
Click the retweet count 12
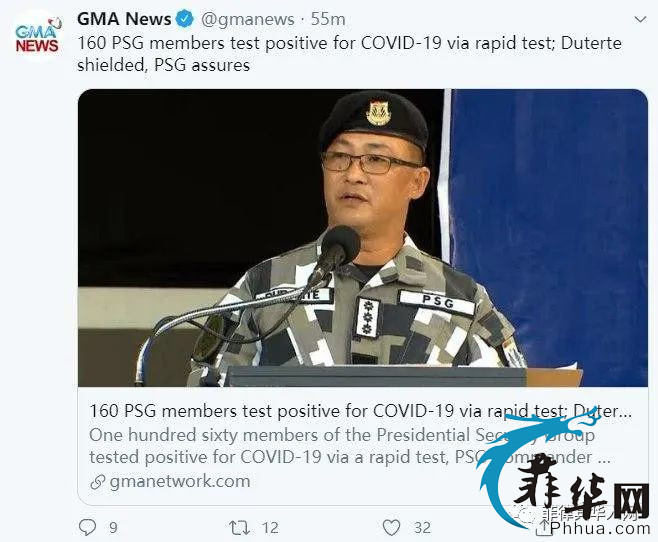tap(270, 528)
